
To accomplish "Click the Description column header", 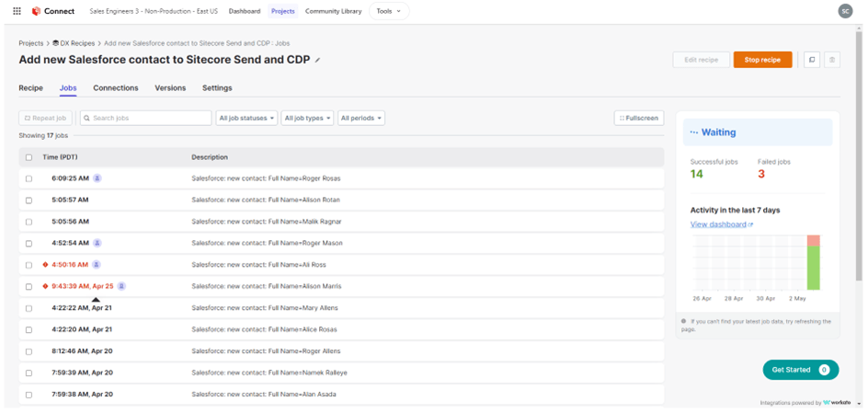I will [x=210, y=157].
